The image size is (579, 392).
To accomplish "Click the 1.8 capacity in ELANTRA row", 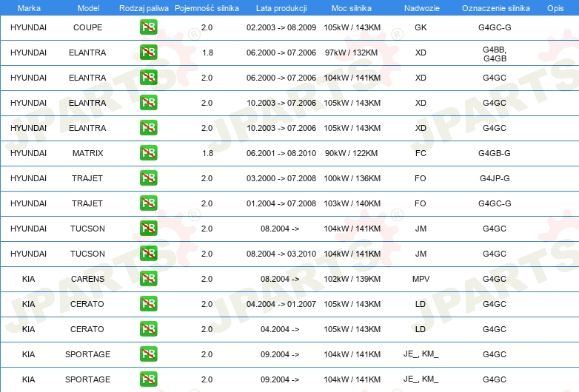I will point(207,53).
